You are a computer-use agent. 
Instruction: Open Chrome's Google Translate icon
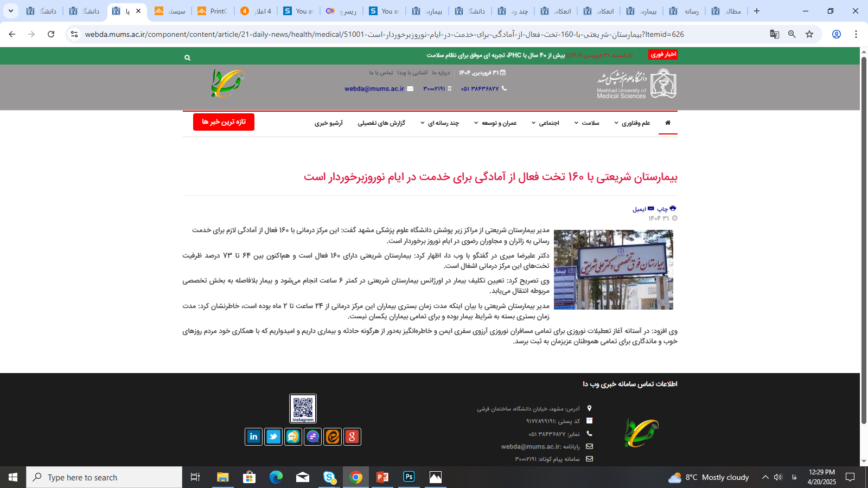tap(774, 34)
